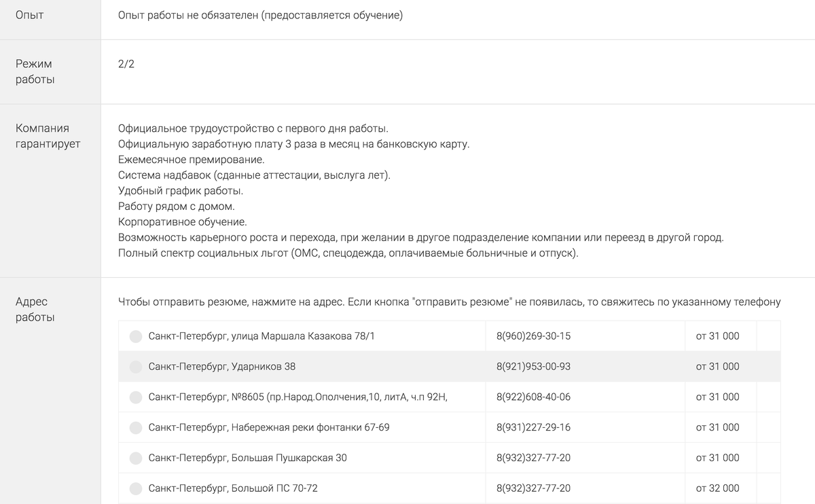Click phone number 8(922)608-40-06

click(533, 397)
